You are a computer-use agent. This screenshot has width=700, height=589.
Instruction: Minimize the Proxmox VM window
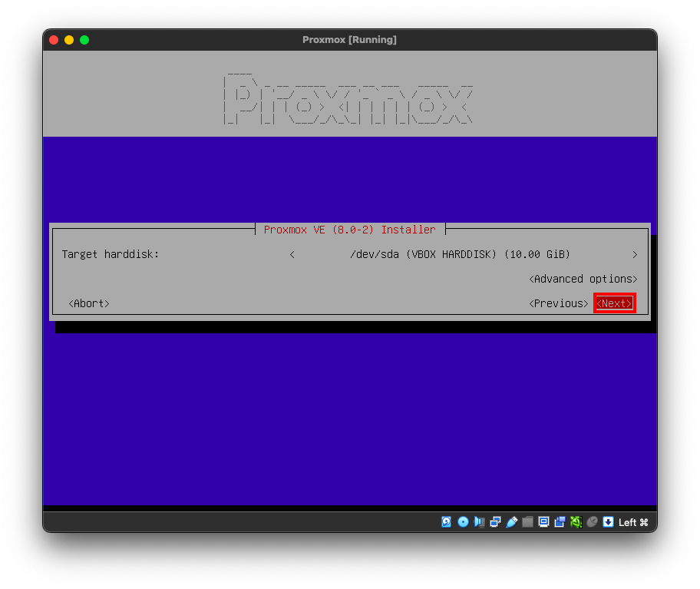coord(69,40)
